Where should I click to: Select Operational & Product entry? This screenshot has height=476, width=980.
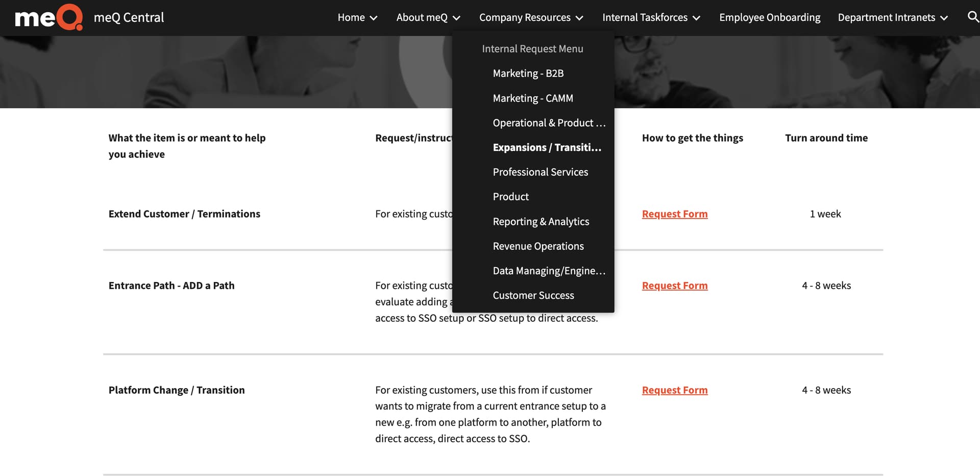549,123
